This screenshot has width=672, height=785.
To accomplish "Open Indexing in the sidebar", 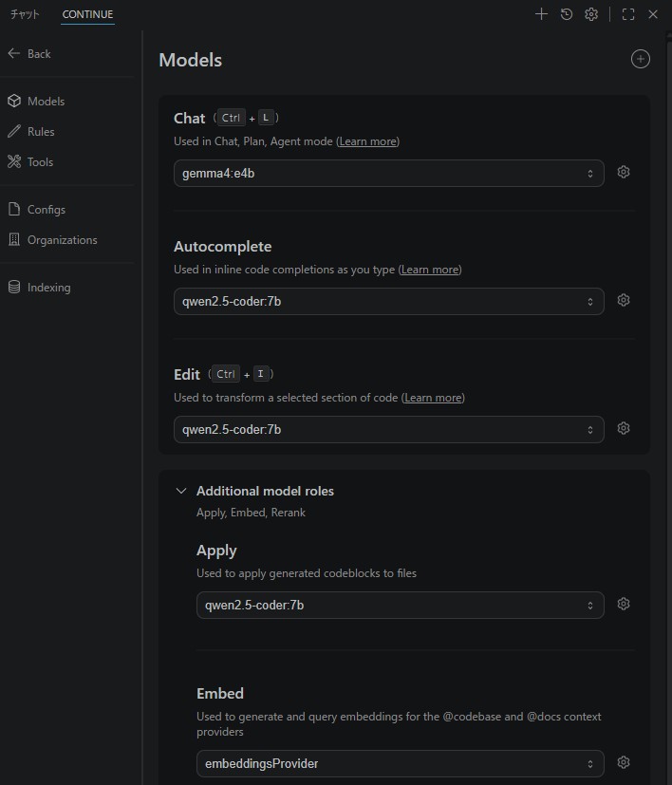I will tap(48, 288).
